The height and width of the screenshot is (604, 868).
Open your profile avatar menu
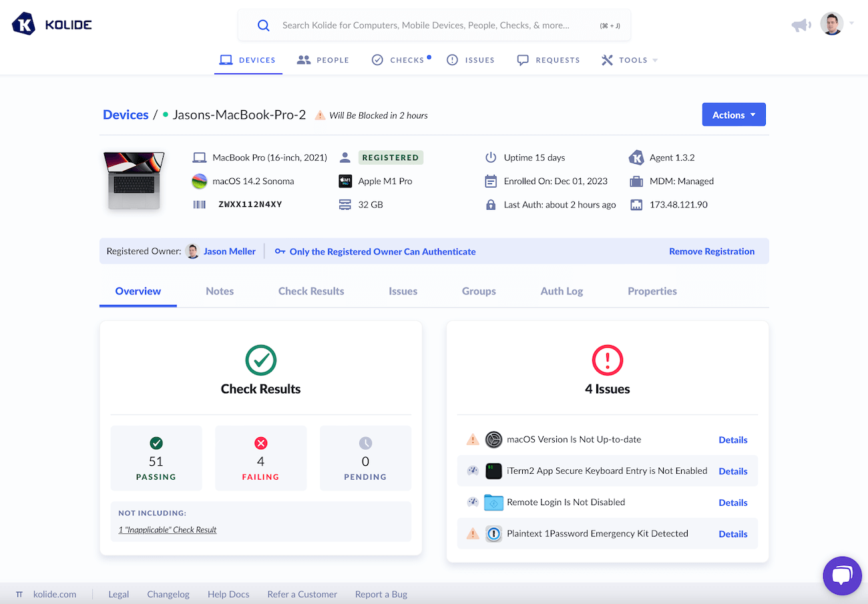pyautogui.click(x=831, y=23)
